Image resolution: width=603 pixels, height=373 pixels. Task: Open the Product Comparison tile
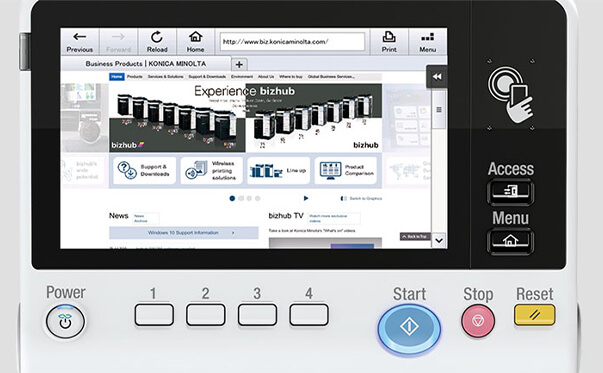pos(346,170)
